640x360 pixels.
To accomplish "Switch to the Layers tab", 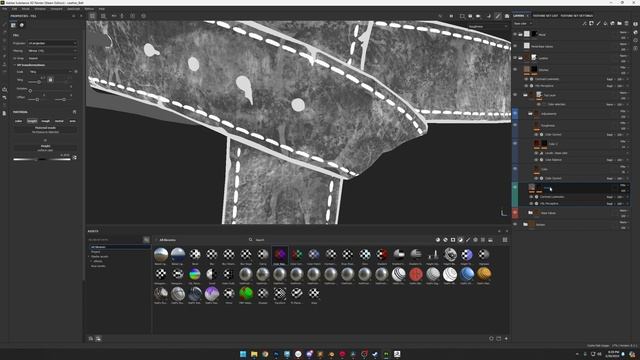I will [x=519, y=16].
